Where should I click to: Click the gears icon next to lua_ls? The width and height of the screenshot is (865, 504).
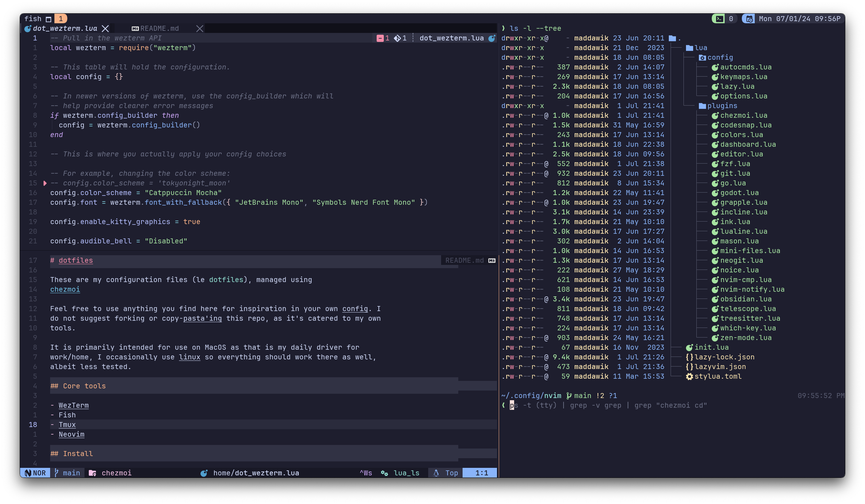(385, 473)
